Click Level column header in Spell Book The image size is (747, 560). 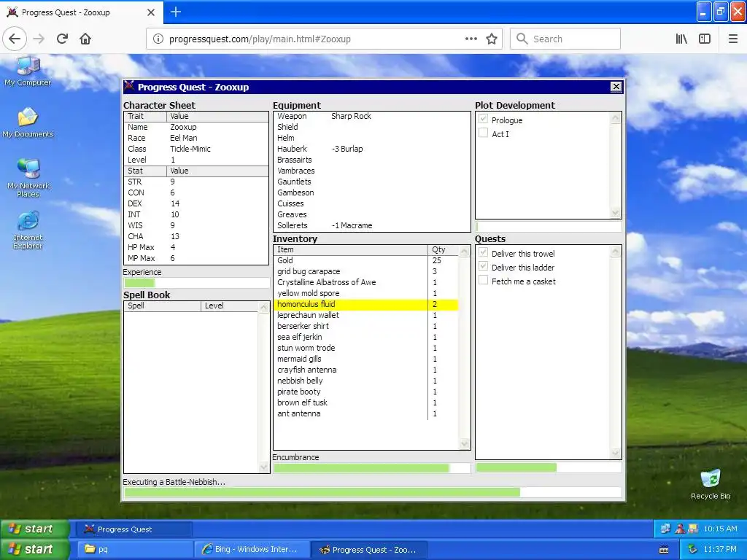coord(230,306)
